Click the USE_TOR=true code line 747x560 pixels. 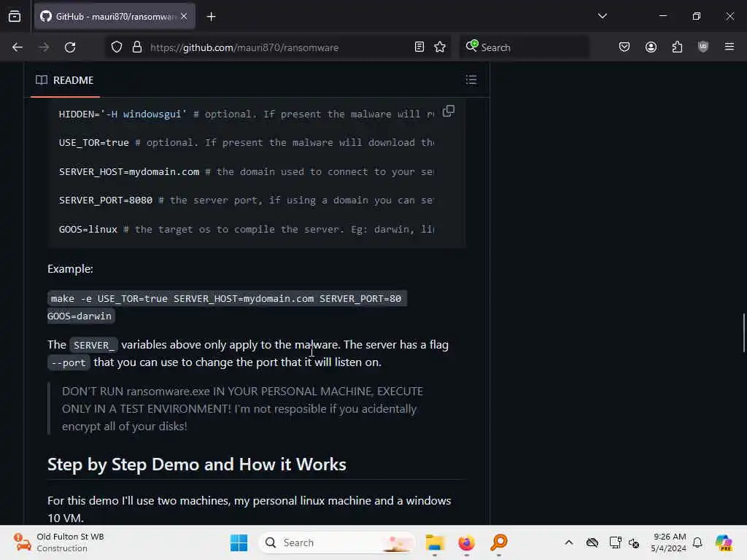[x=247, y=143]
